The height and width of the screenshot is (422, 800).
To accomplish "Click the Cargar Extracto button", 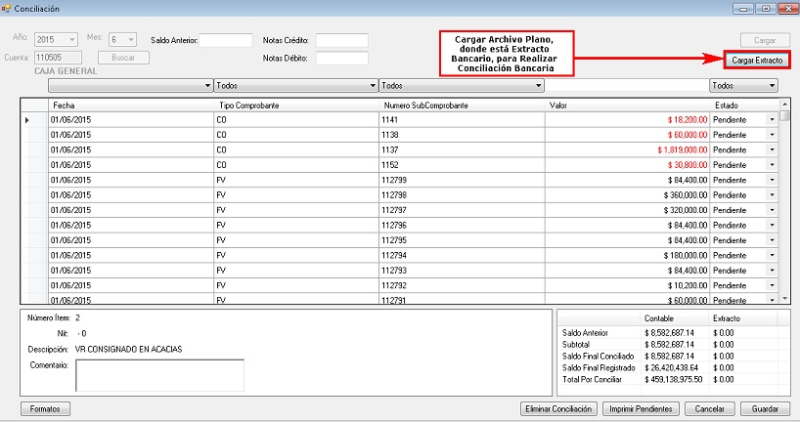I will click(x=757, y=60).
